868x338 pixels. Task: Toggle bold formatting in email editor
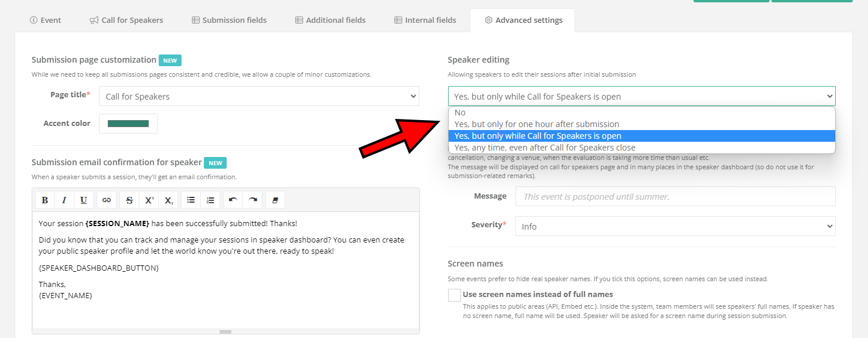coord(45,200)
